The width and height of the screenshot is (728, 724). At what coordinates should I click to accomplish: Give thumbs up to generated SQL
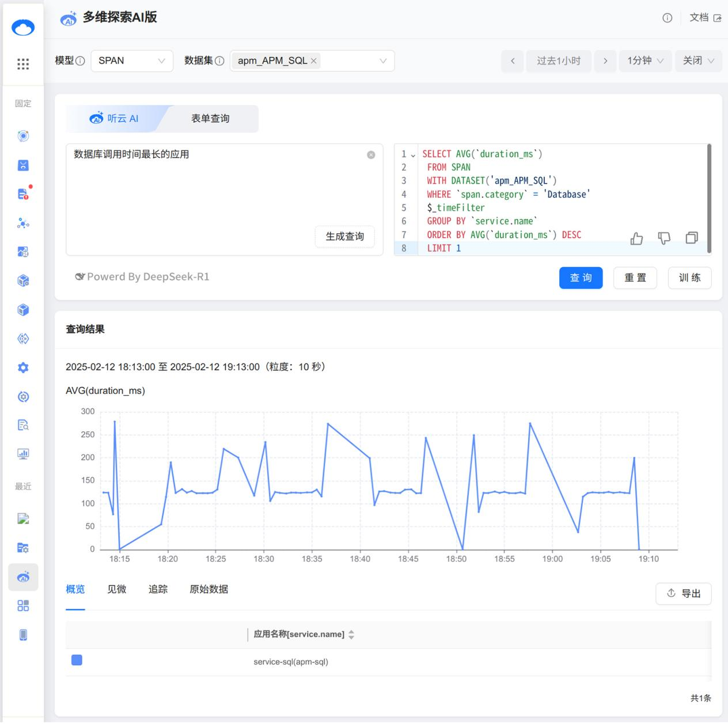click(636, 238)
